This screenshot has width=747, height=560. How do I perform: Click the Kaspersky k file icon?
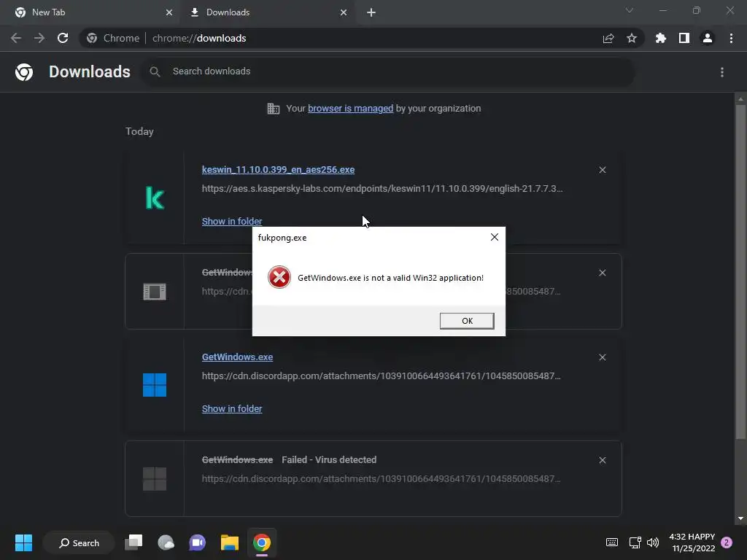pyautogui.click(x=155, y=198)
